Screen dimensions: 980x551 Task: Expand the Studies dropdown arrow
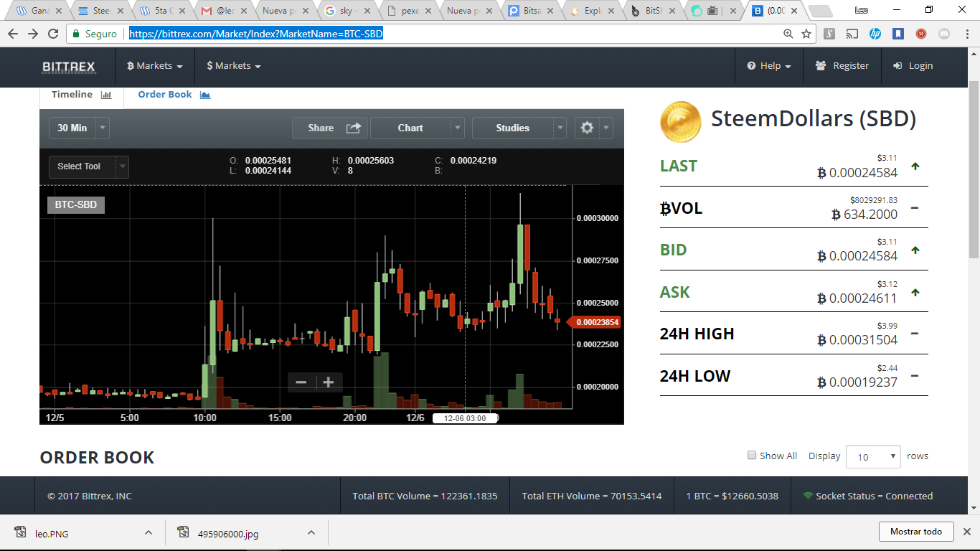[x=560, y=128]
